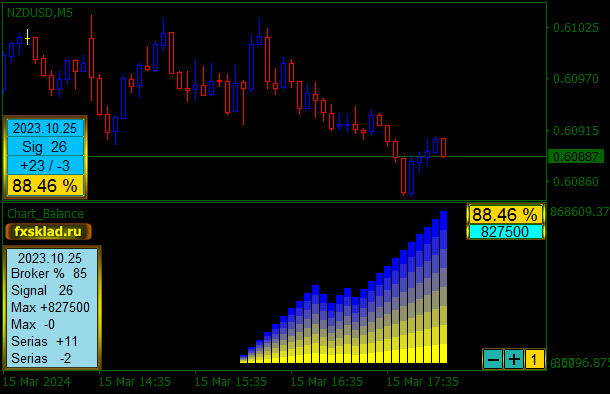Click the '15 Mar 16:35' time label

(x=326, y=382)
